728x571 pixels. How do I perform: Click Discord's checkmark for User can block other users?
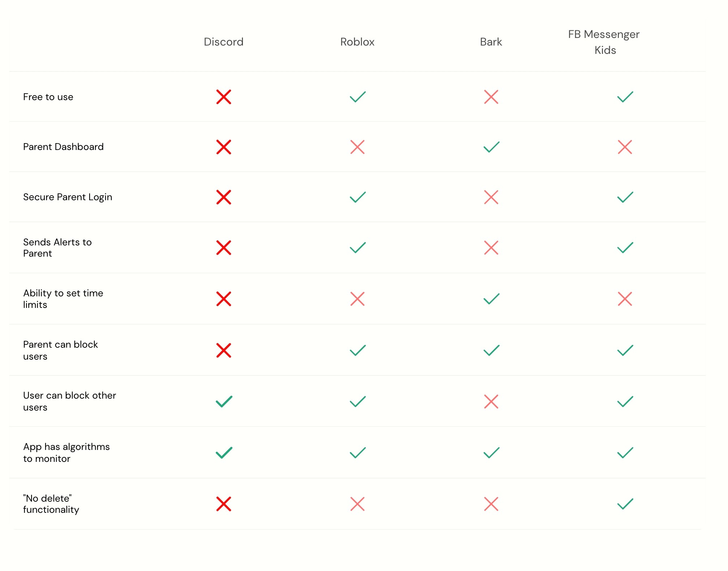point(224,402)
